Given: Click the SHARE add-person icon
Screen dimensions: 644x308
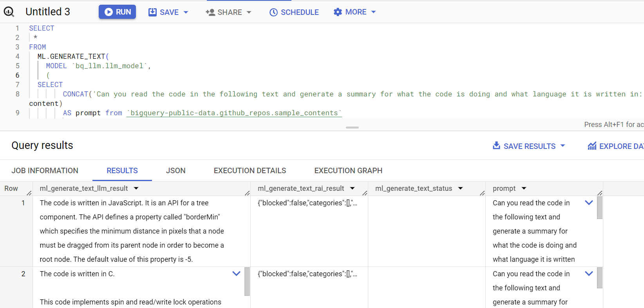Looking at the screenshot, I should [x=210, y=12].
